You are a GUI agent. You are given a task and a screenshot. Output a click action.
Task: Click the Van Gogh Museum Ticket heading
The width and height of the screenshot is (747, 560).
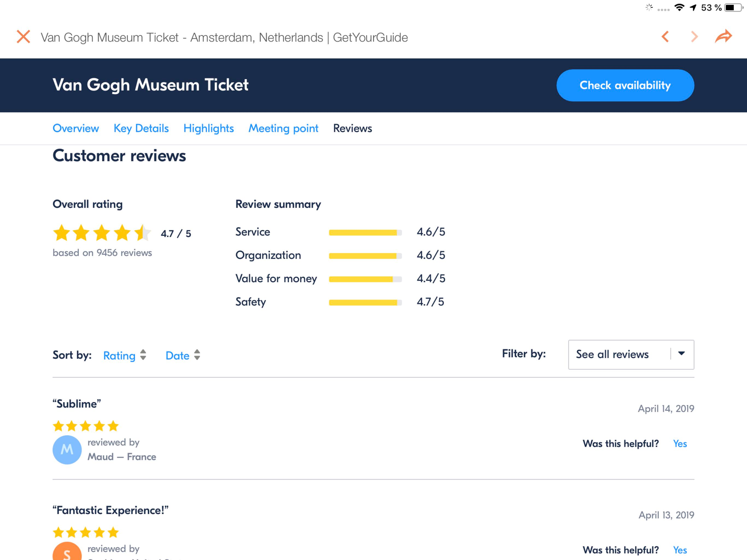[x=151, y=85]
